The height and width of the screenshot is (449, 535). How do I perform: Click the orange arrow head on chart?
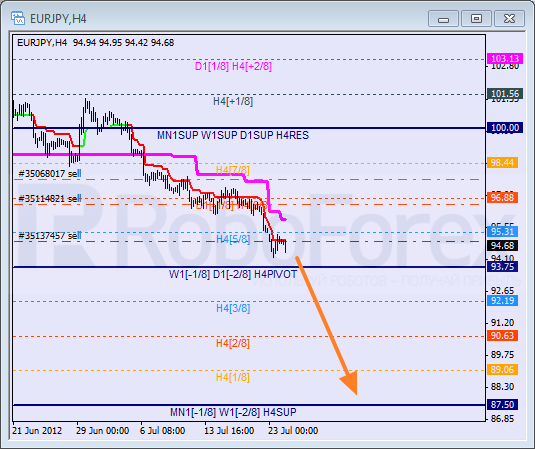350,381
